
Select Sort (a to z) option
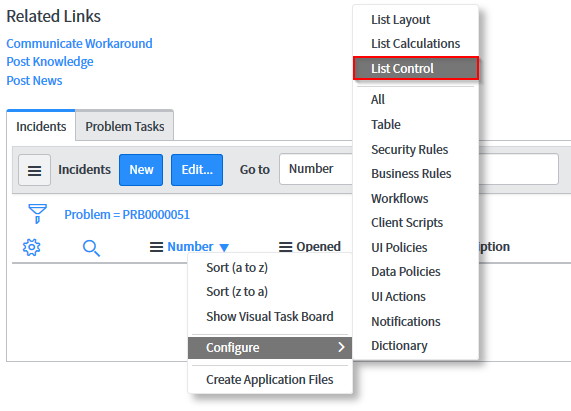237,268
